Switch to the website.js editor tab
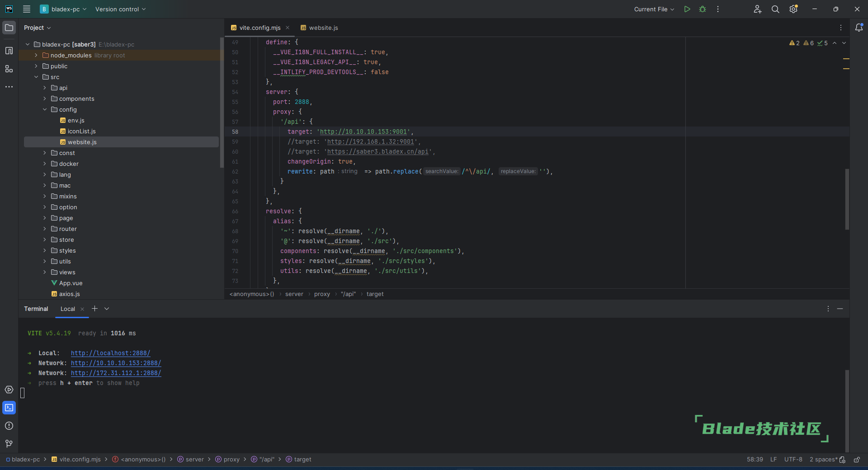This screenshot has height=470, width=868. [319, 28]
